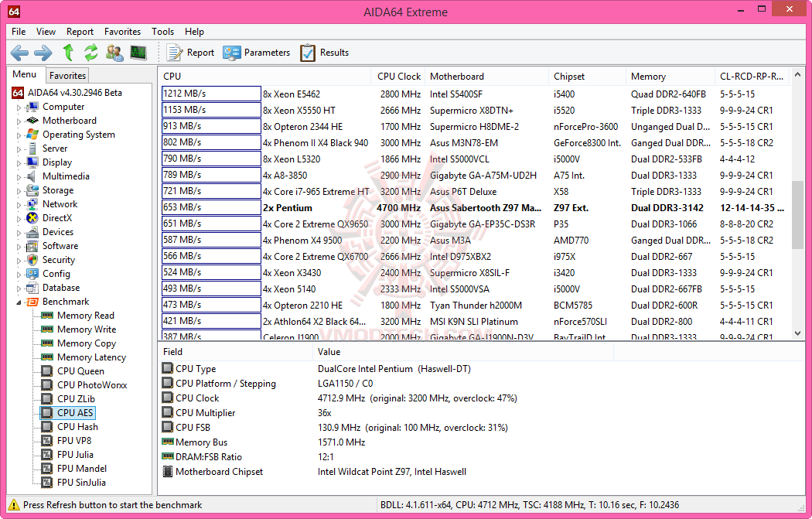Click the warning icon in status bar
The image size is (812, 519).
[14, 505]
